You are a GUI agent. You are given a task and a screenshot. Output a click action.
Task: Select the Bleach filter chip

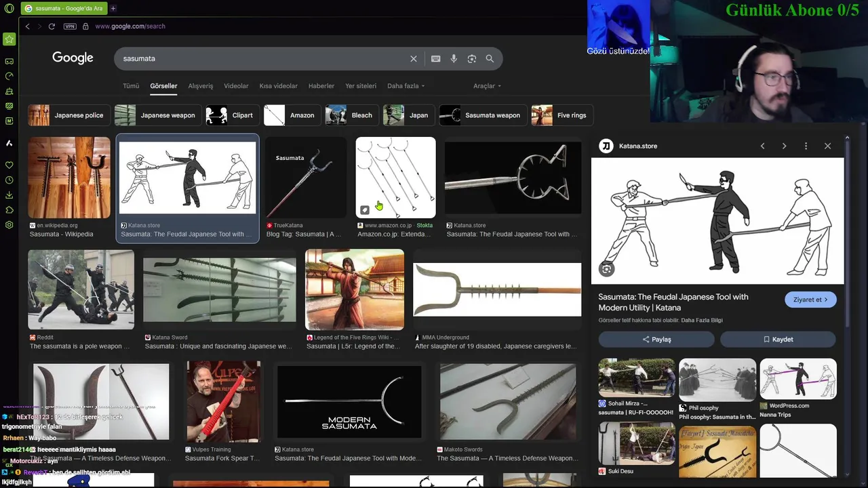[x=351, y=115]
